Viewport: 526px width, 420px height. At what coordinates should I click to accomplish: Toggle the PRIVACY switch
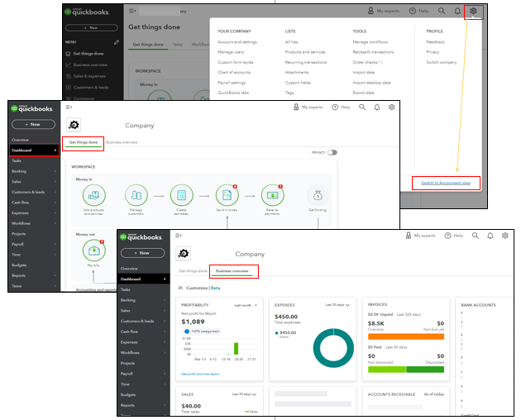tap(332, 152)
